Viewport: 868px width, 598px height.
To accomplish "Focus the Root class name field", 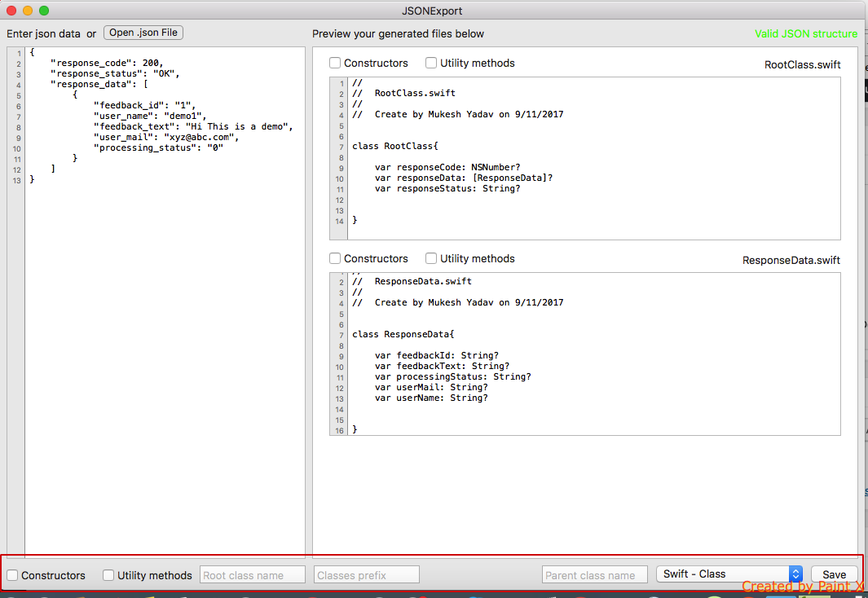I will [252, 575].
